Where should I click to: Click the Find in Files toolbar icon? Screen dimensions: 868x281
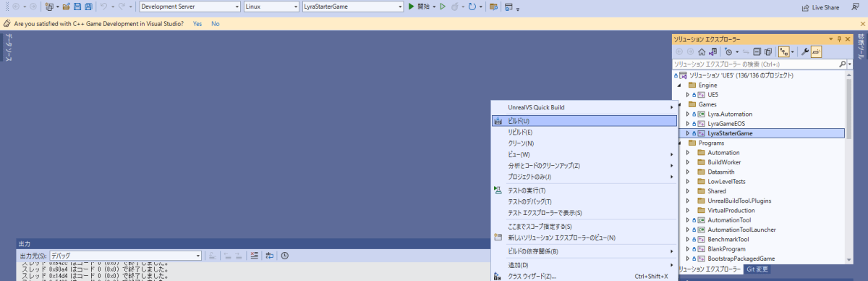point(493,7)
